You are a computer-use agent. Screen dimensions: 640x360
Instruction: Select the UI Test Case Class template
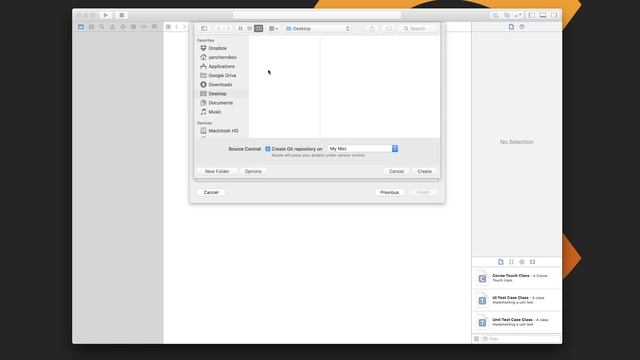[x=517, y=300]
